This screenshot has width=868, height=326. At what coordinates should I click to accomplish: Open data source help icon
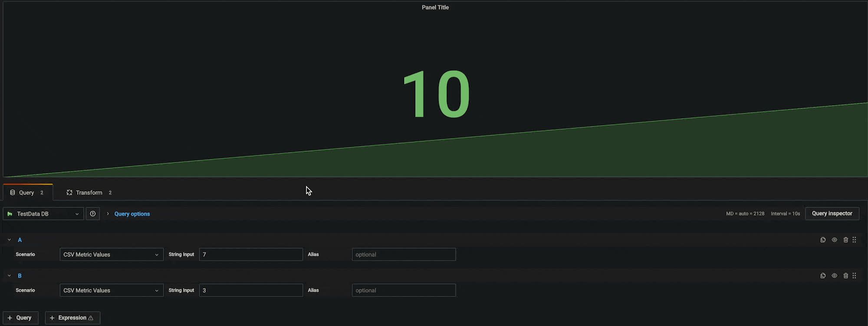(x=92, y=214)
